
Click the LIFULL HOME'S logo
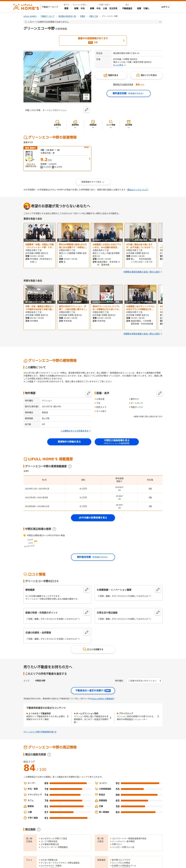point(26,7)
